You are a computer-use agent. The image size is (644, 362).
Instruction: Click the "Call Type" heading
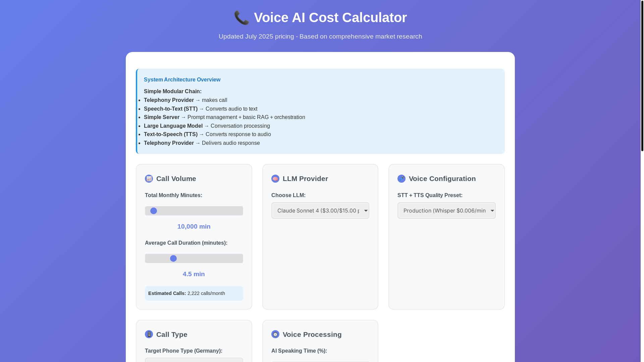[x=172, y=335]
